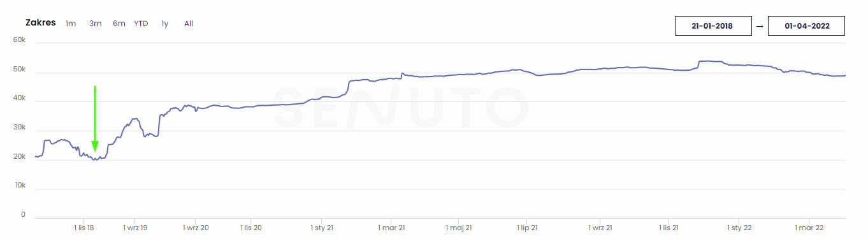This screenshot has width=868, height=241.
Task: Click the green arrow annotation
Action: [x=95, y=119]
